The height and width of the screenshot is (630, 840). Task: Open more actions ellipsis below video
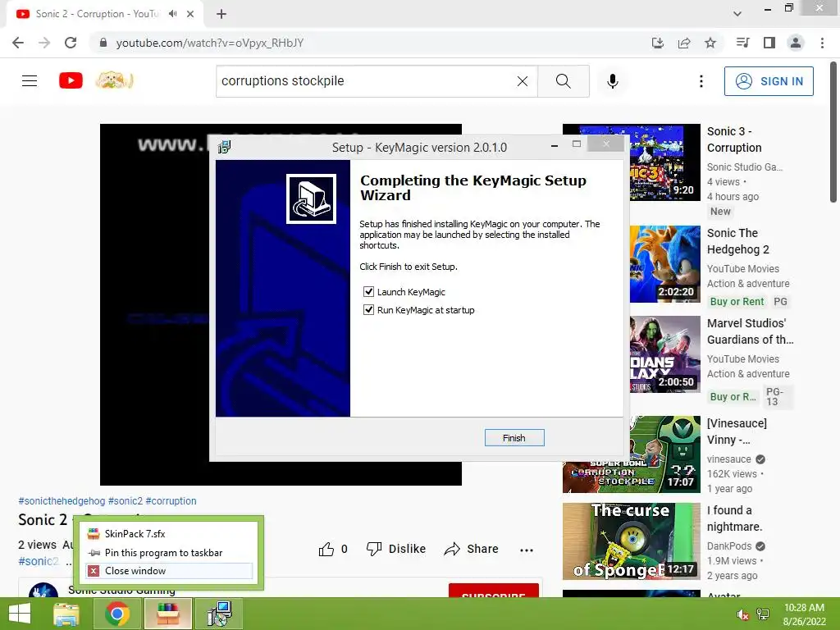(527, 550)
